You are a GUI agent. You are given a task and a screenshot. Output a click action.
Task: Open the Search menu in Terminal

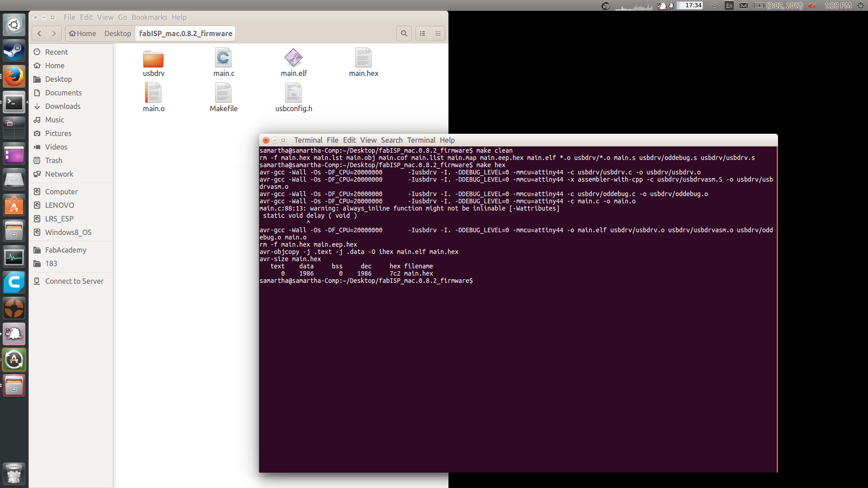pos(392,140)
